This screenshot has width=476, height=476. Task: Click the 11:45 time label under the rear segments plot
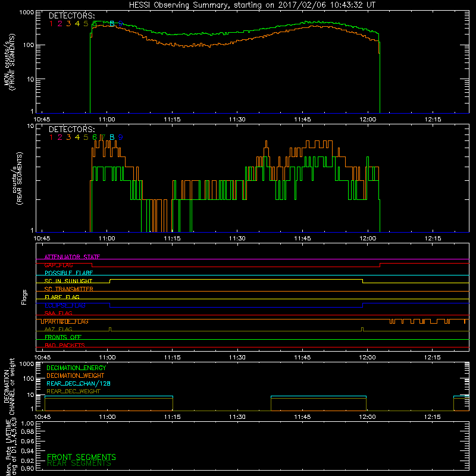(x=302, y=239)
